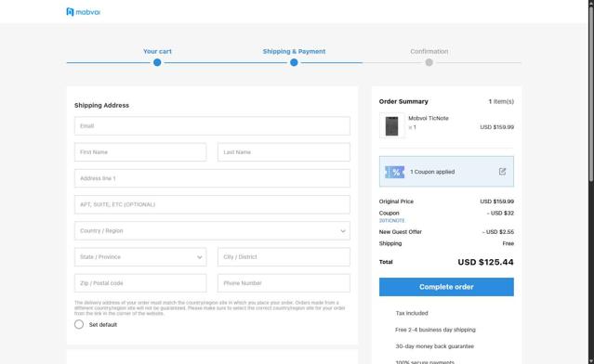Click the Original Price label
This screenshot has height=364, width=594.
(x=396, y=201)
